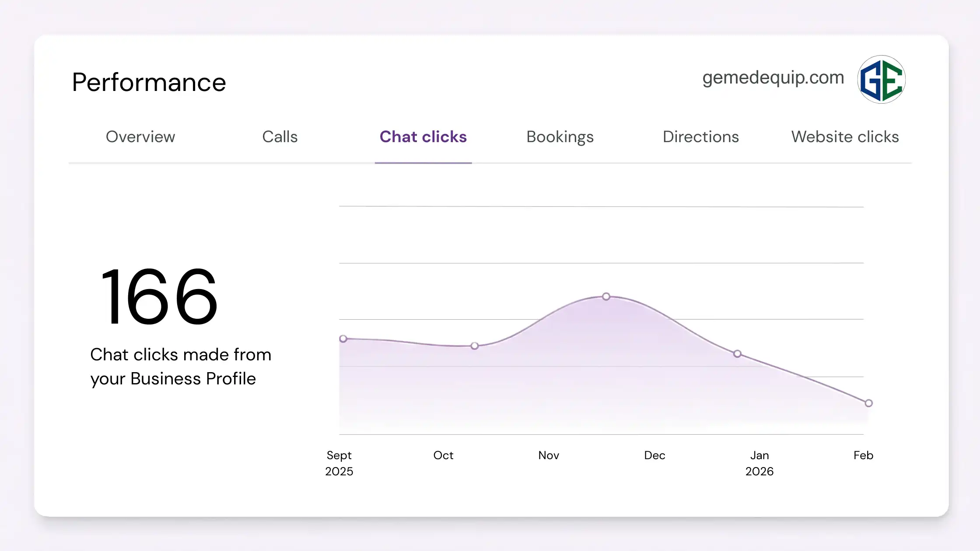Select the November peak data point
The image size is (980, 551).
[606, 296]
